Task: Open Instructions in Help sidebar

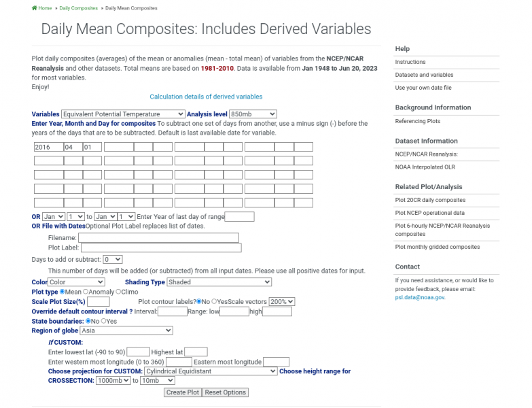Action: 410,62
